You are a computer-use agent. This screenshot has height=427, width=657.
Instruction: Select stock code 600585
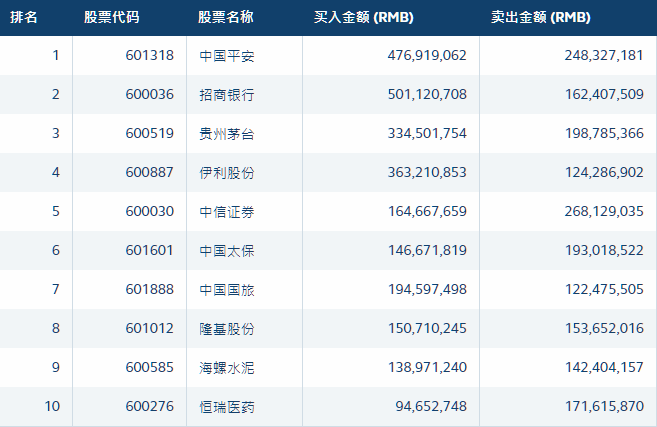pos(150,367)
